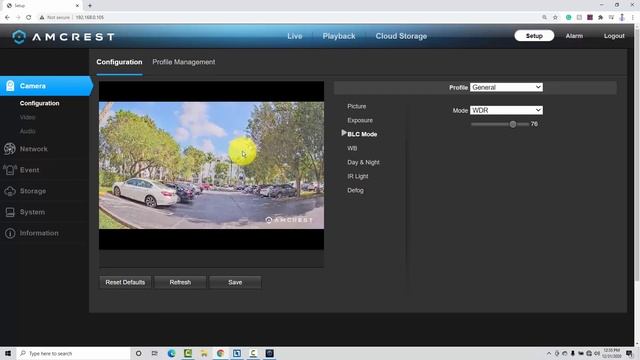Click the WDR value 76
Screen dimensions: 640x360
tap(534, 124)
